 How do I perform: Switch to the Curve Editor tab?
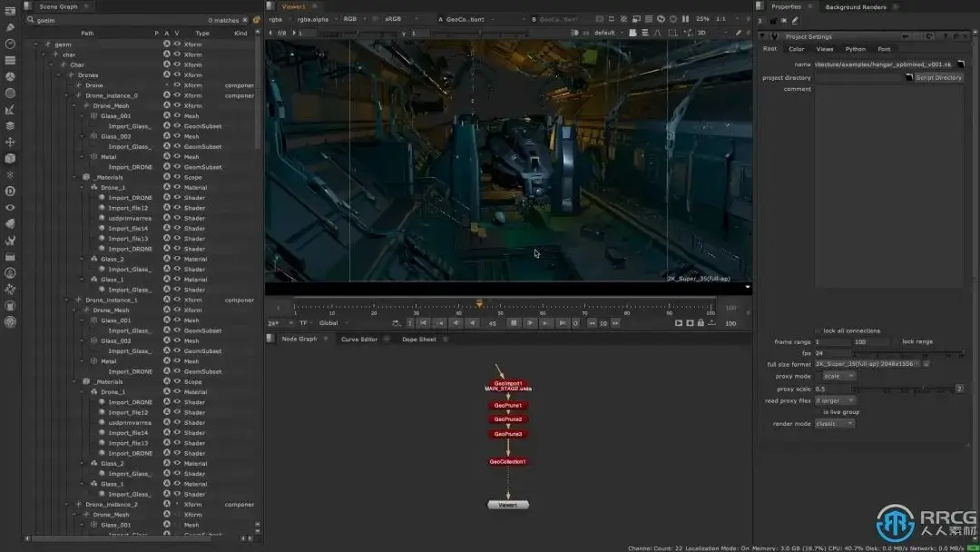click(359, 339)
